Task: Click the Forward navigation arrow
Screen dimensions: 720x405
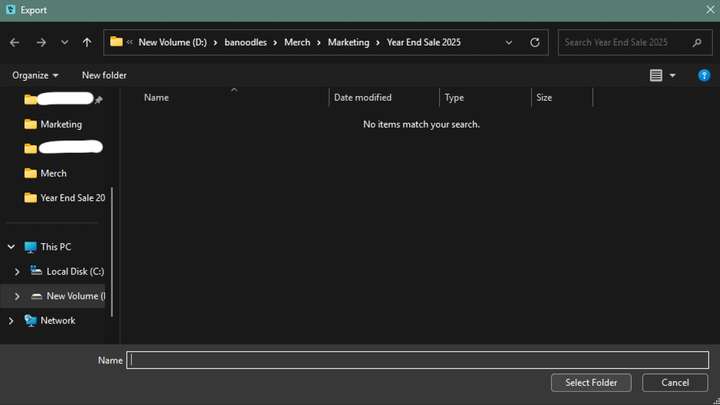Action: (x=41, y=43)
